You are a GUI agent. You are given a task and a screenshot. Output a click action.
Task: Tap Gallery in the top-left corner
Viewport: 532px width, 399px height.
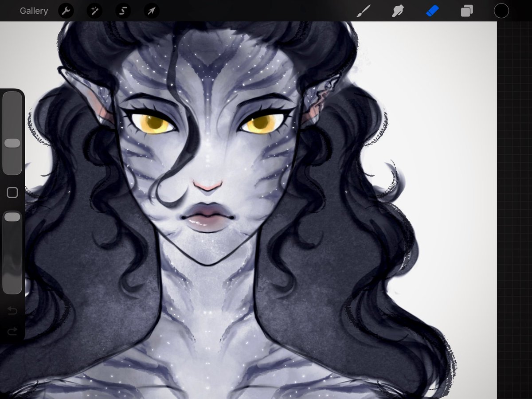point(33,10)
